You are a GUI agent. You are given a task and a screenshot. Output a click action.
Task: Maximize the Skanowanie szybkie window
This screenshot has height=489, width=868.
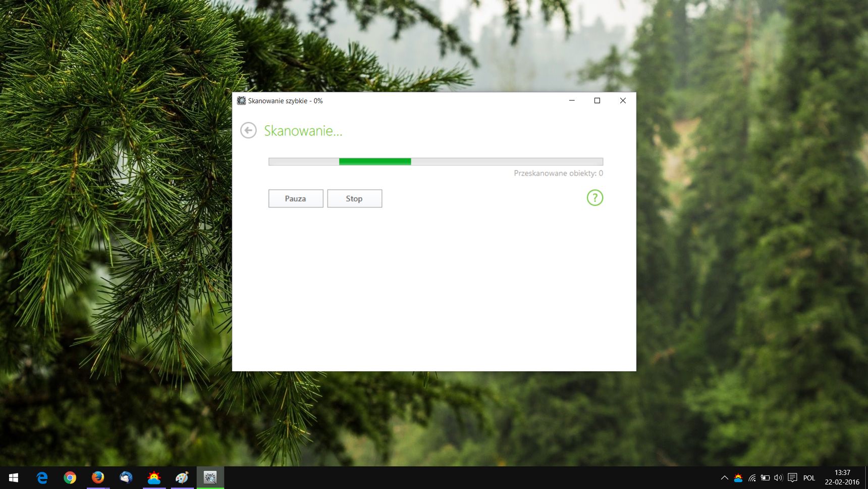click(x=597, y=101)
